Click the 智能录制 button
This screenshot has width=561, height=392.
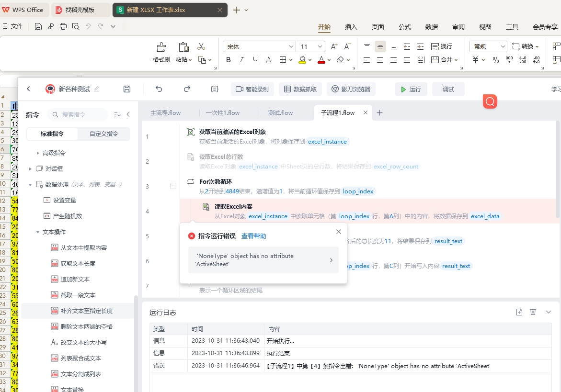[x=252, y=89]
